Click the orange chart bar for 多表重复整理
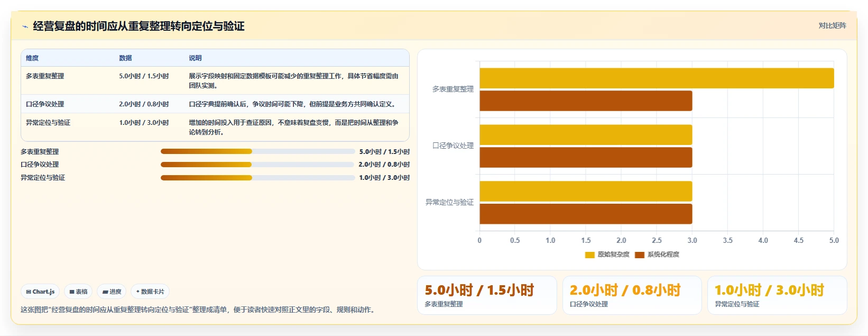This screenshot has height=336, width=868. pos(586,101)
